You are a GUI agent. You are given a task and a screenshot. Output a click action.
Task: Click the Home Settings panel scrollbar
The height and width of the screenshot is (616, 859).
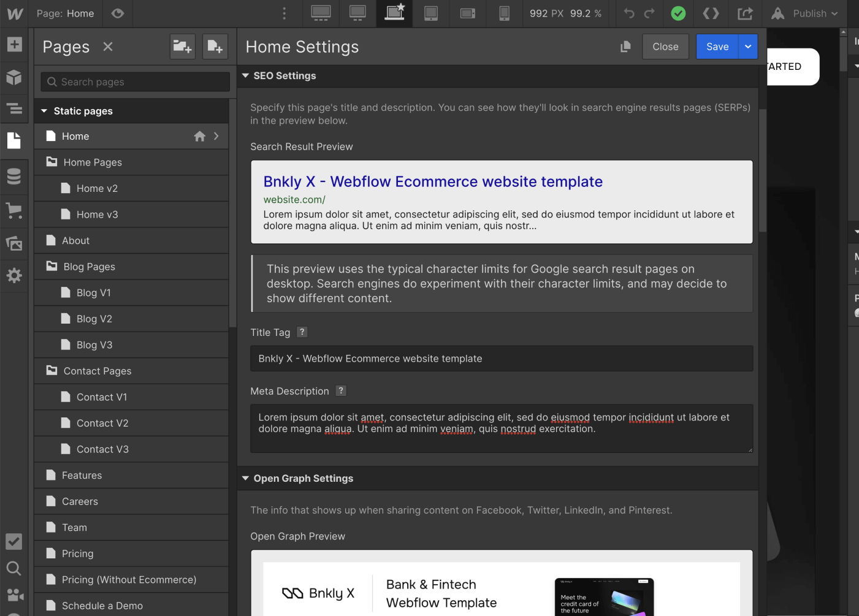coord(763,170)
